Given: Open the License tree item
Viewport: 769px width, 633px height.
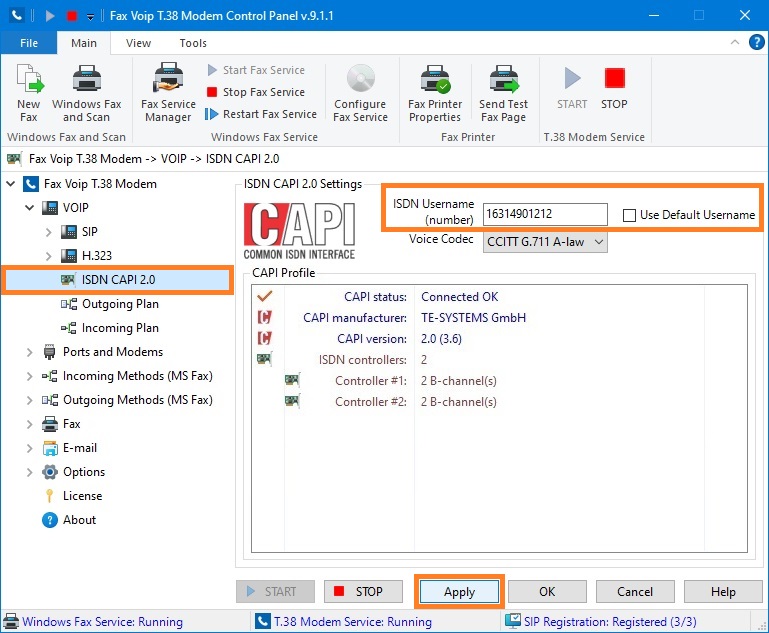Looking at the screenshot, I should click(x=73, y=496).
